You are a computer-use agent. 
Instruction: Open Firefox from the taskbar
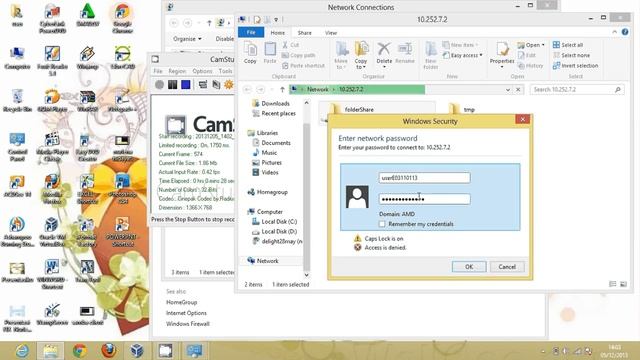click(x=109, y=351)
